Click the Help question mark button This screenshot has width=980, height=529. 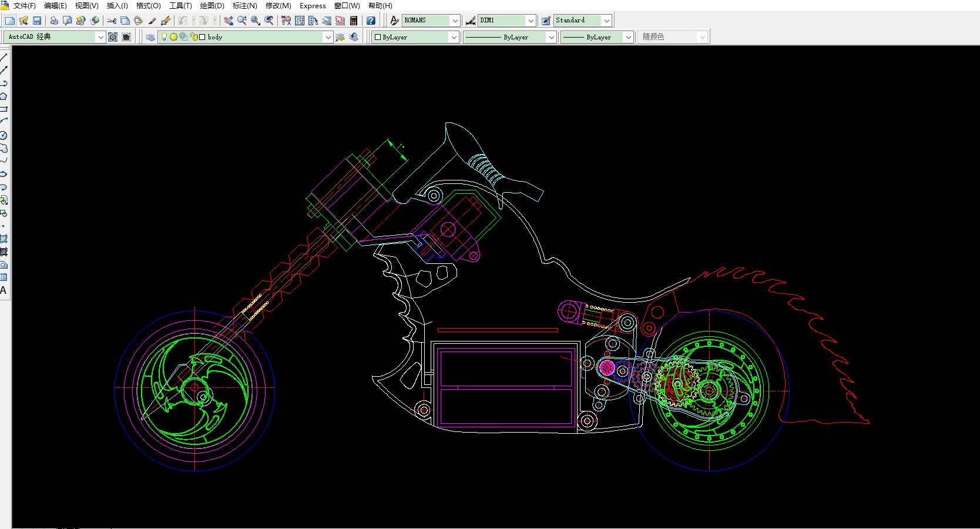pos(371,20)
